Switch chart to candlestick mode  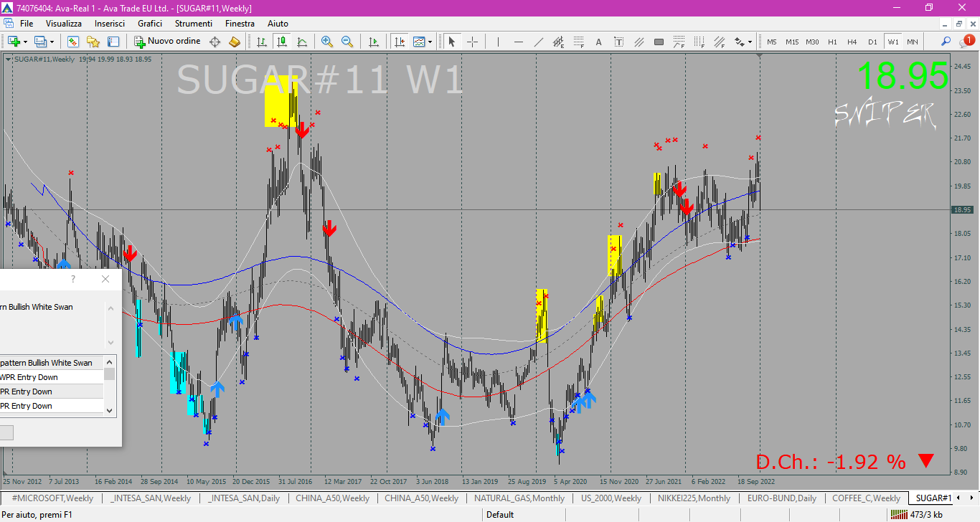(282, 42)
